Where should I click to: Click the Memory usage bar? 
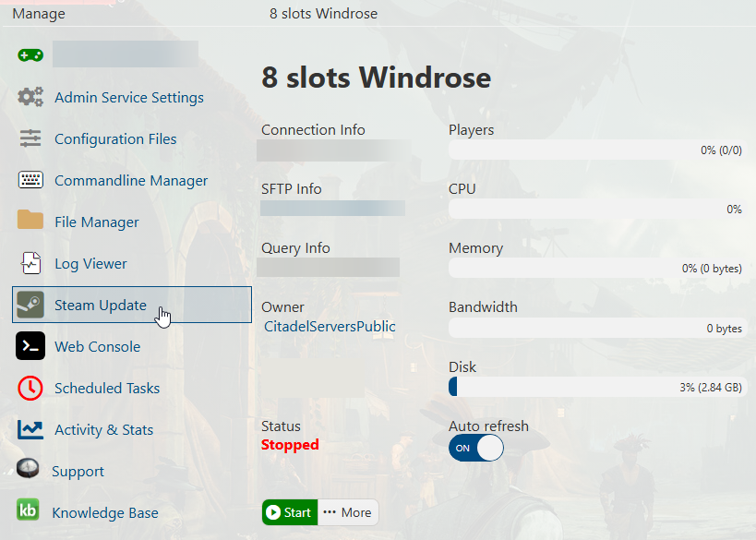tap(596, 269)
